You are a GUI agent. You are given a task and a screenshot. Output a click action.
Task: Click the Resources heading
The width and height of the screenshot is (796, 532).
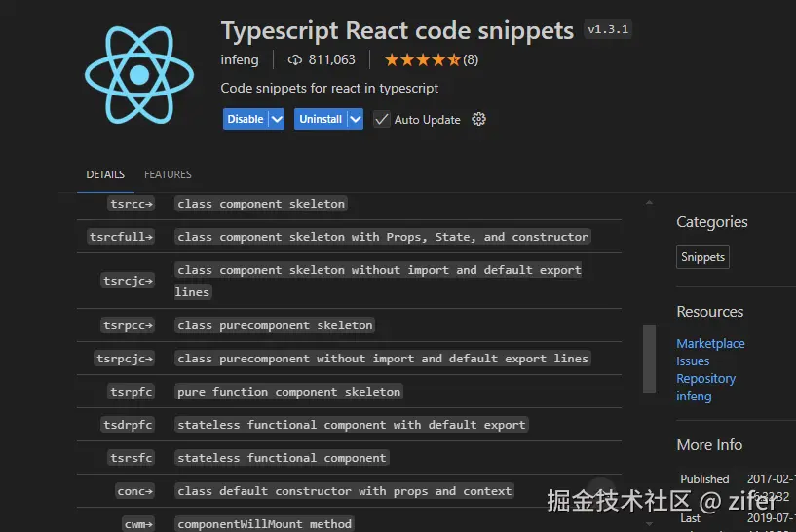tap(709, 311)
